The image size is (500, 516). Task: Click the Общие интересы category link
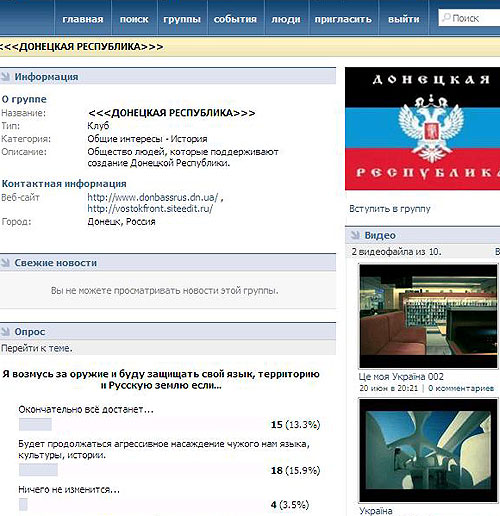point(125,139)
